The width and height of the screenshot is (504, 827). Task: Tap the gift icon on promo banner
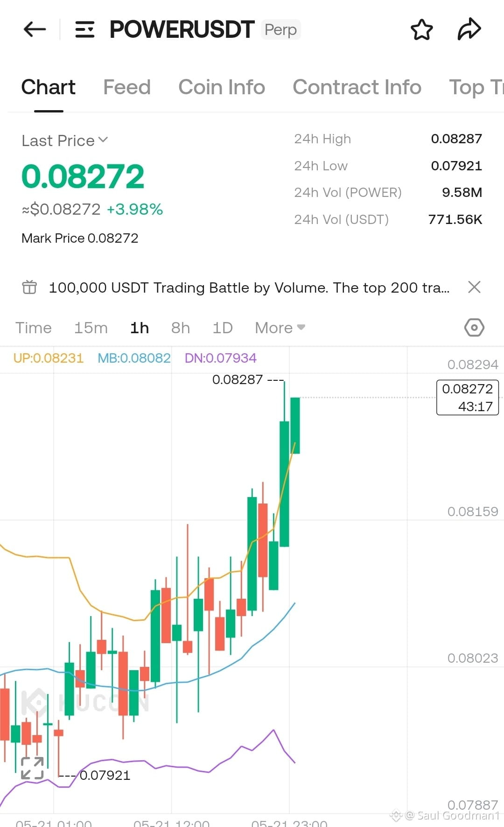click(29, 287)
